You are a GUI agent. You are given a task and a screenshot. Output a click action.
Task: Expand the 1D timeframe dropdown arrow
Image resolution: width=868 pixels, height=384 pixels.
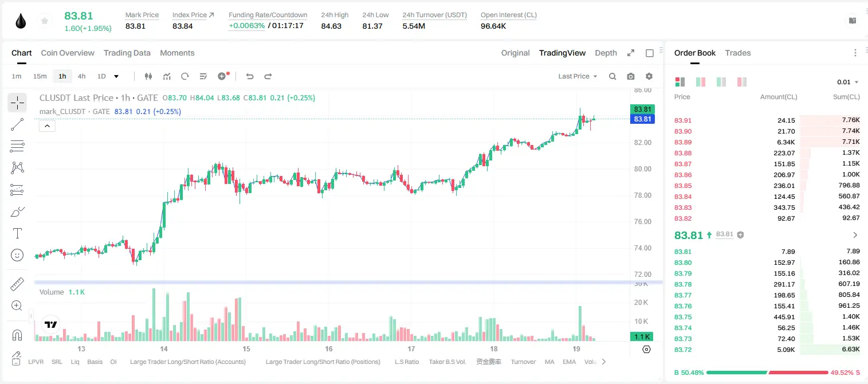tap(116, 76)
